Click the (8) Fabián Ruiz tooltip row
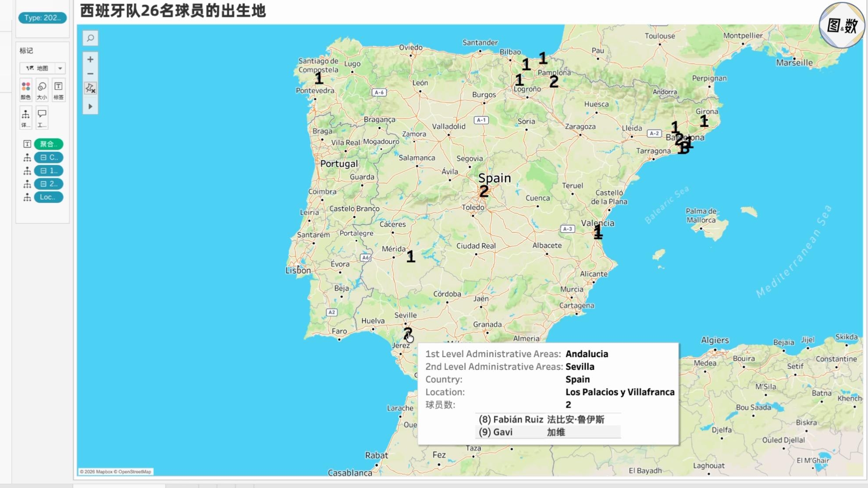868x488 pixels. [548, 419]
